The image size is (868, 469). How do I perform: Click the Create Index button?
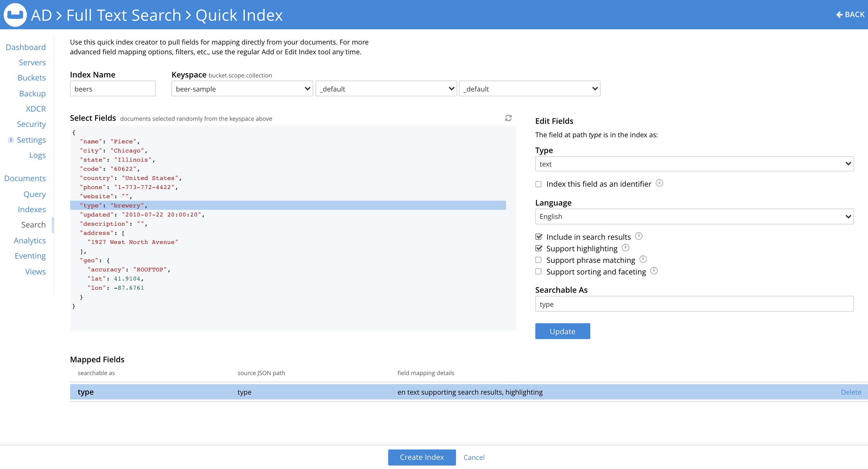coord(421,457)
